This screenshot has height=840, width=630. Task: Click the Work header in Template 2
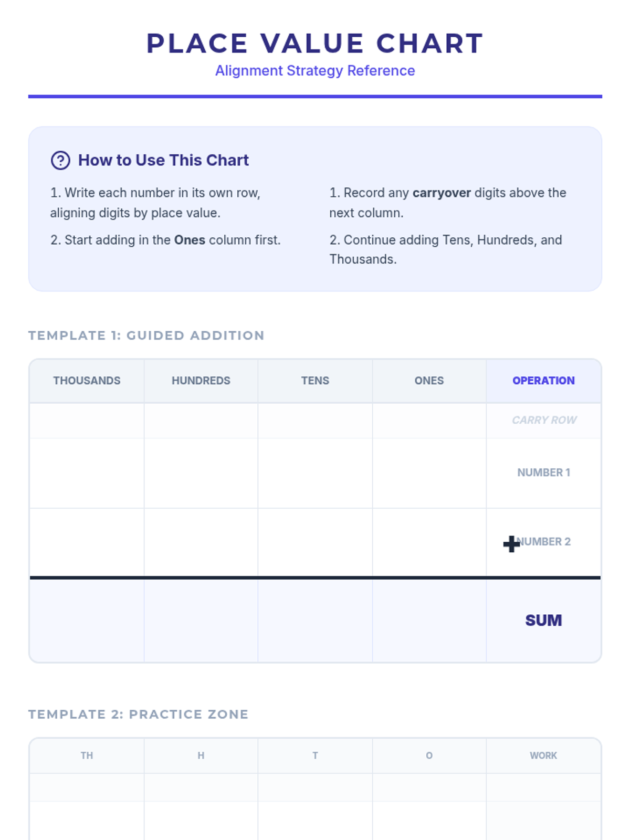pyautogui.click(x=543, y=755)
